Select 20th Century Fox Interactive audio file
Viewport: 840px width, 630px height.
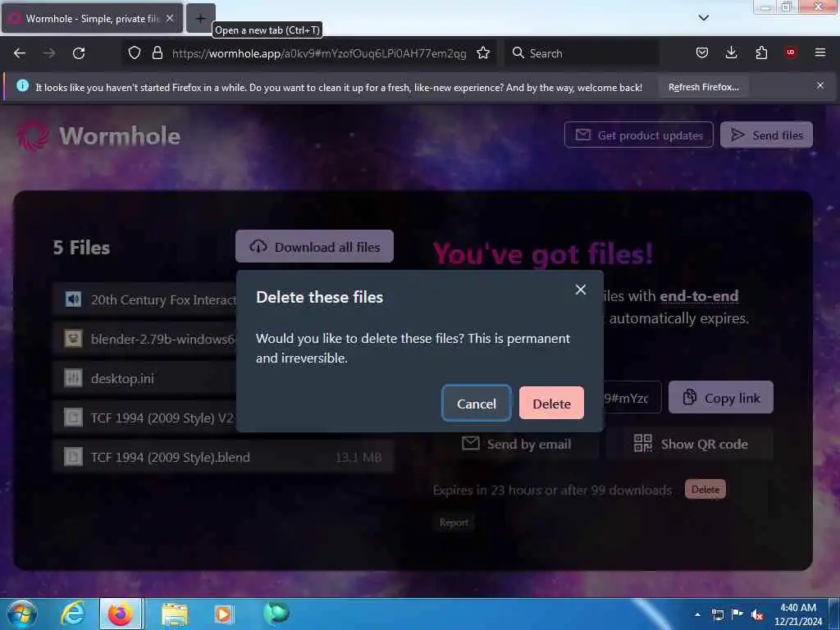coord(144,299)
